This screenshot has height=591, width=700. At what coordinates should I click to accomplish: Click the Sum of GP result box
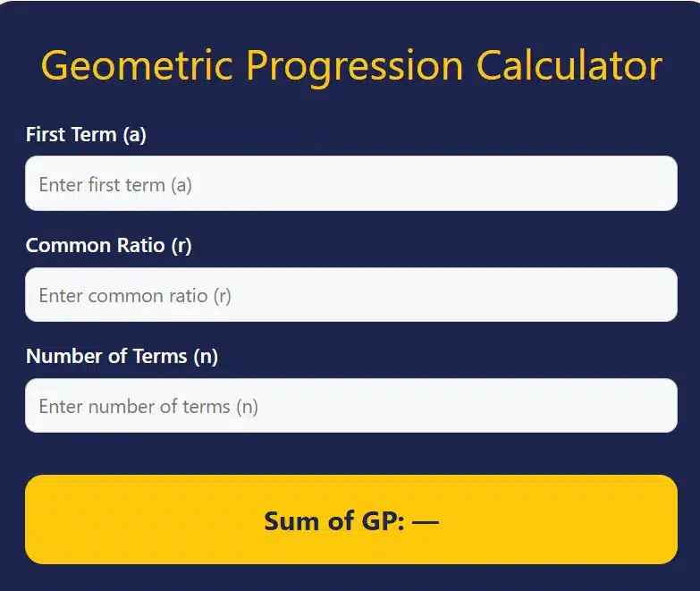350,519
